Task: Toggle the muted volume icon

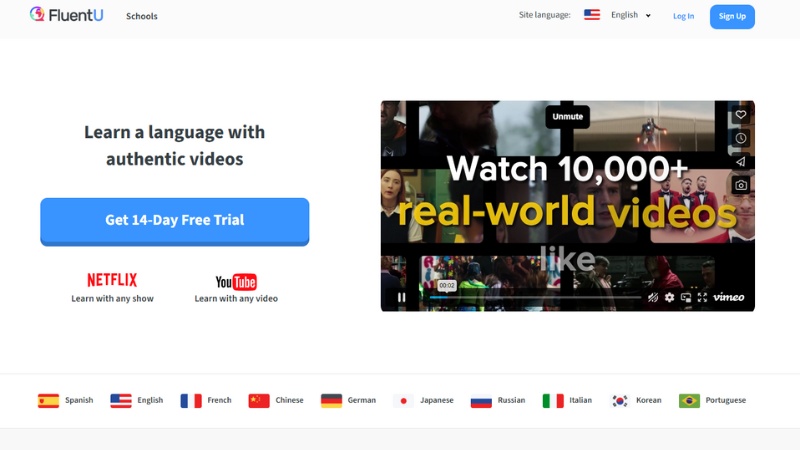Action: pyautogui.click(x=653, y=297)
